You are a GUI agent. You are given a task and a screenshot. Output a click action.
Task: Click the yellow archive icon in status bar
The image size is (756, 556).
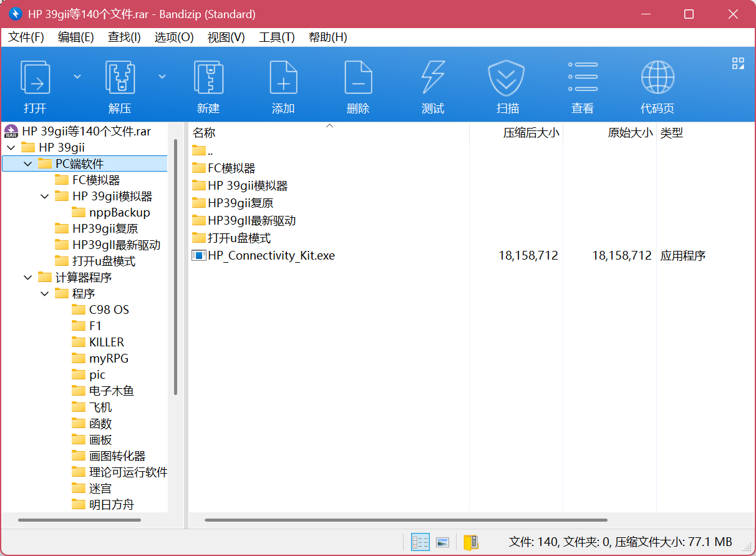click(471, 542)
